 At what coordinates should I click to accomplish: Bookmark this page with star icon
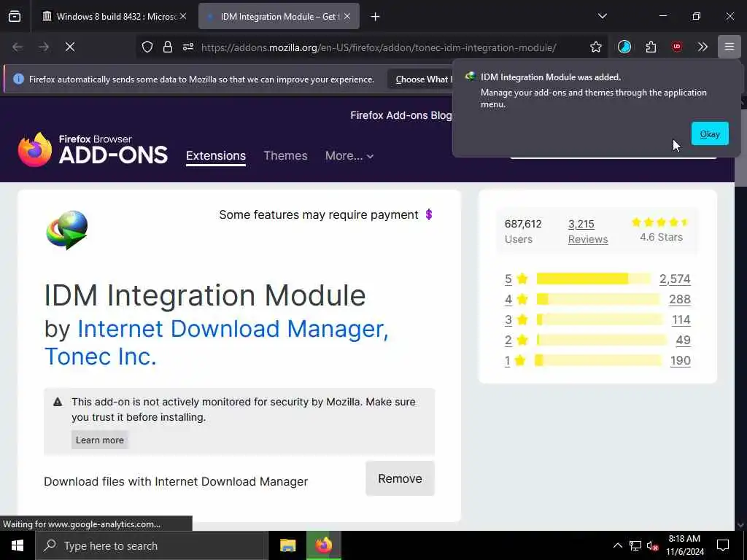(x=595, y=47)
